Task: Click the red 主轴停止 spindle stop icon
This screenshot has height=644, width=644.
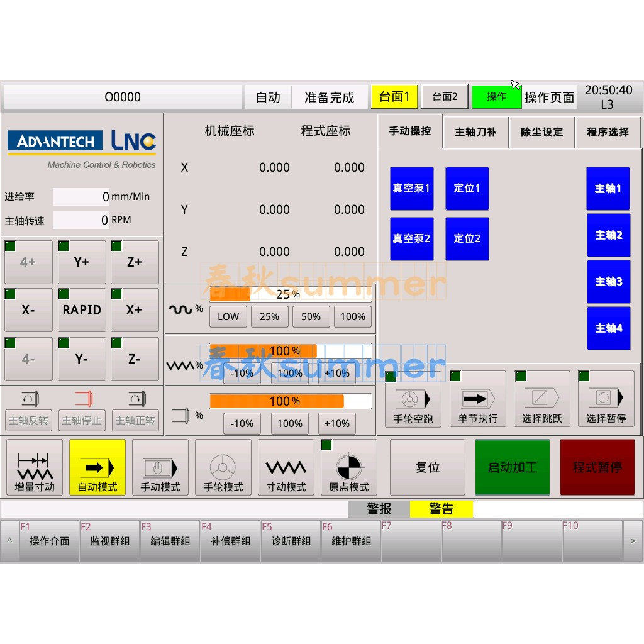Action: click(84, 398)
